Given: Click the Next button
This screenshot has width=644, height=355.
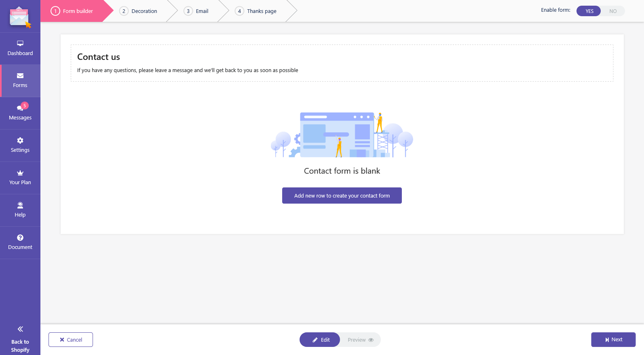Looking at the screenshot, I should pyautogui.click(x=613, y=340).
